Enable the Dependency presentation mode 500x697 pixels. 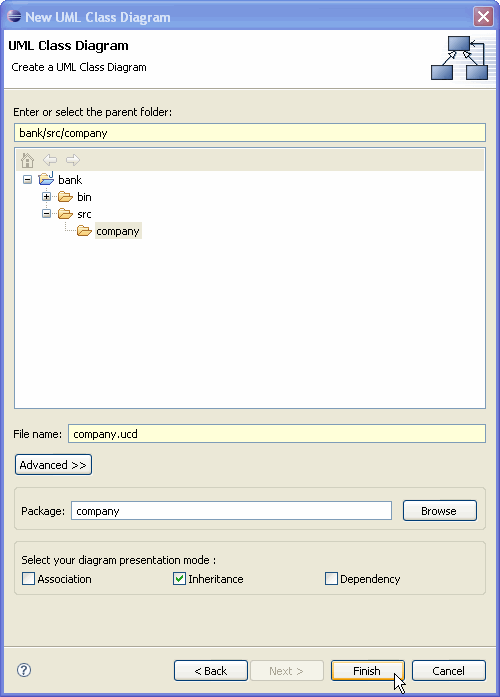coord(331,578)
